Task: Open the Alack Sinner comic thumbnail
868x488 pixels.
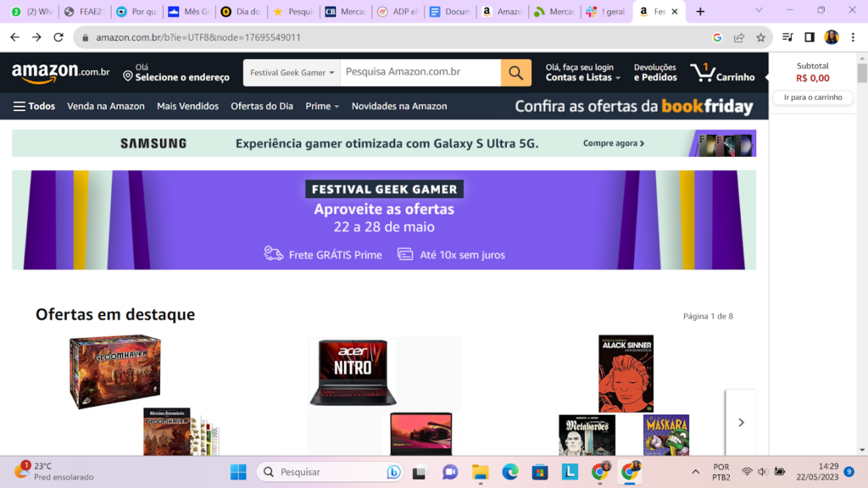Action: [x=626, y=374]
